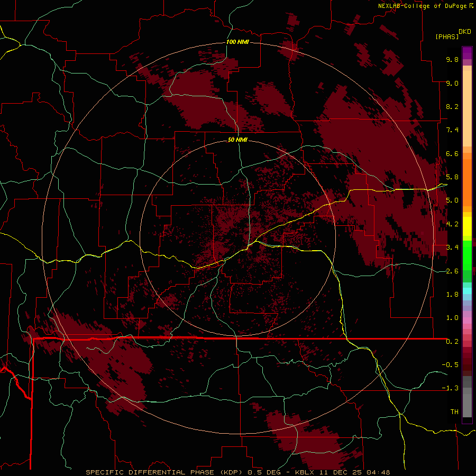Pick the yellow band of the color scale
The width and height of the screenshot is (476, 476).
coord(467,226)
